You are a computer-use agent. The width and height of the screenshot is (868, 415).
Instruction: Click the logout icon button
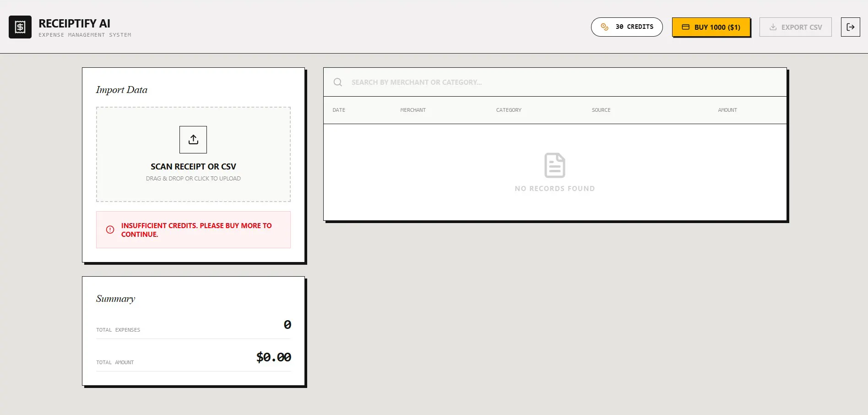pos(851,27)
